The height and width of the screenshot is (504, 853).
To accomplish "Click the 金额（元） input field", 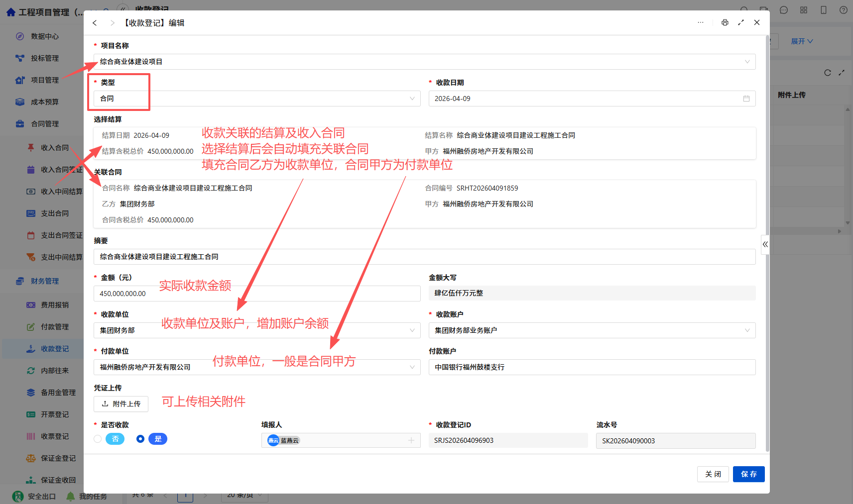I will 257,294.
